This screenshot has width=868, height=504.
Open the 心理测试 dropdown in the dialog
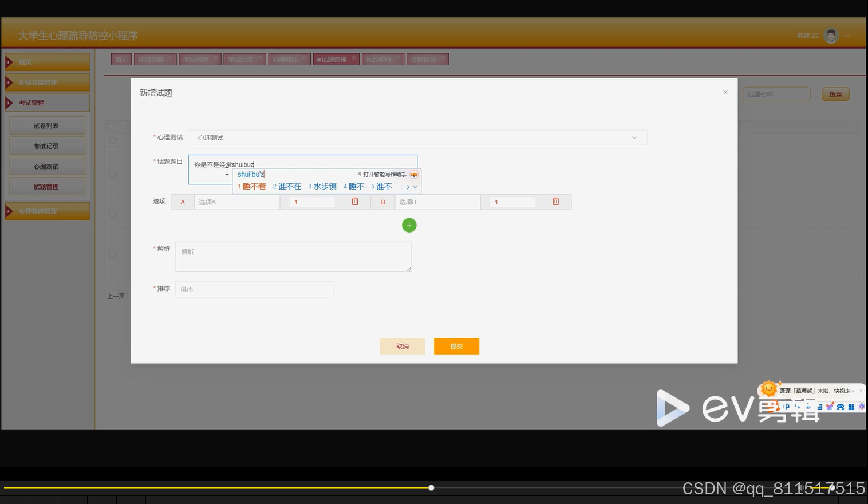point(417,137)
